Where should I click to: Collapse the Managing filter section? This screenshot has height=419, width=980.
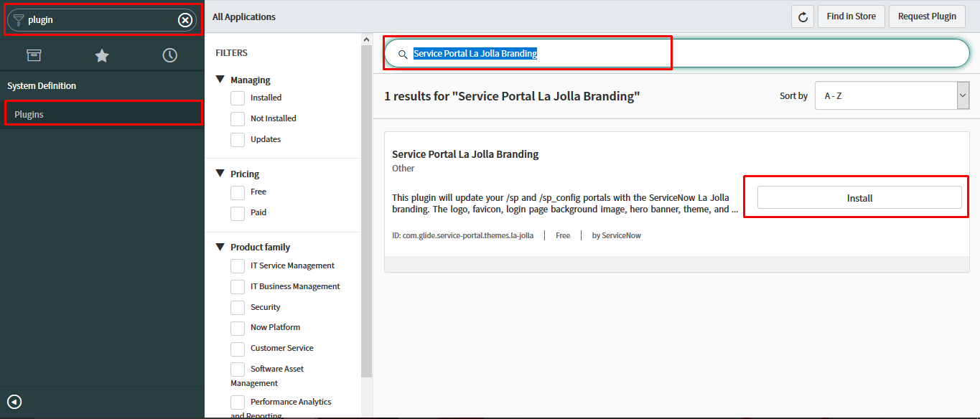(220, 80)
